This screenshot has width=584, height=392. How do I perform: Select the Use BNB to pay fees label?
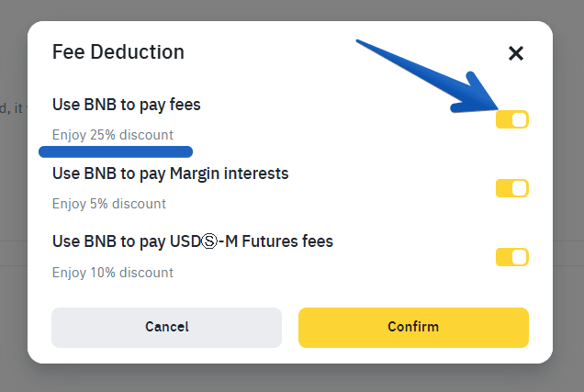click(x=127, y=105)
